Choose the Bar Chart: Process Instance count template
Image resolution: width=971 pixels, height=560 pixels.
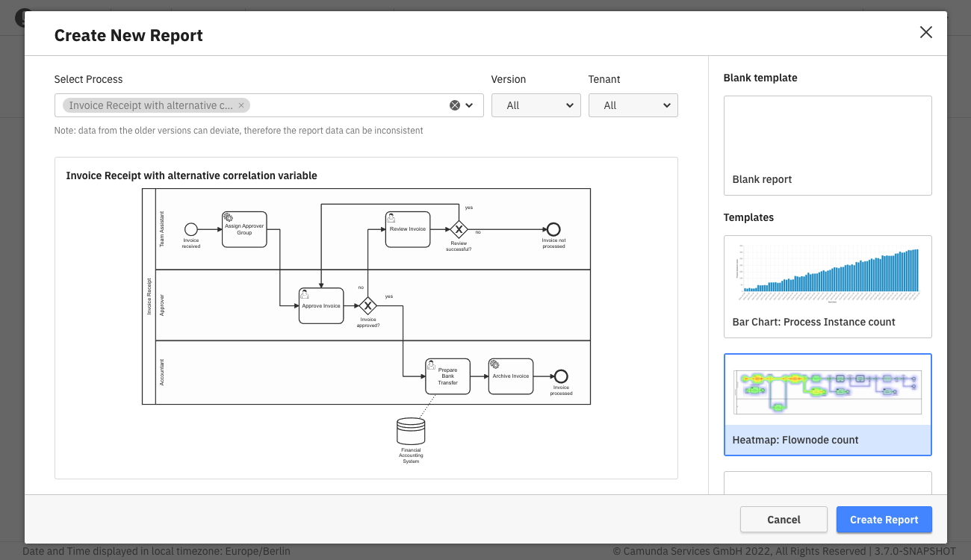click(828, 287)
